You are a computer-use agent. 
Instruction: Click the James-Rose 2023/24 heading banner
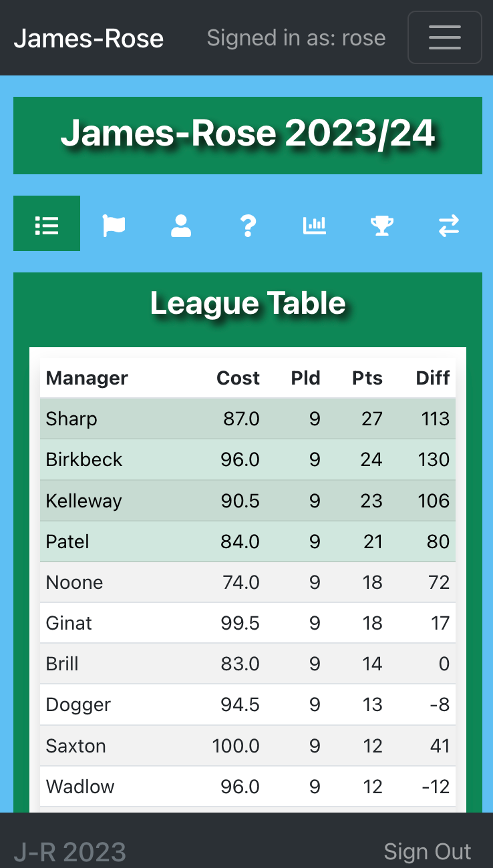248,135
